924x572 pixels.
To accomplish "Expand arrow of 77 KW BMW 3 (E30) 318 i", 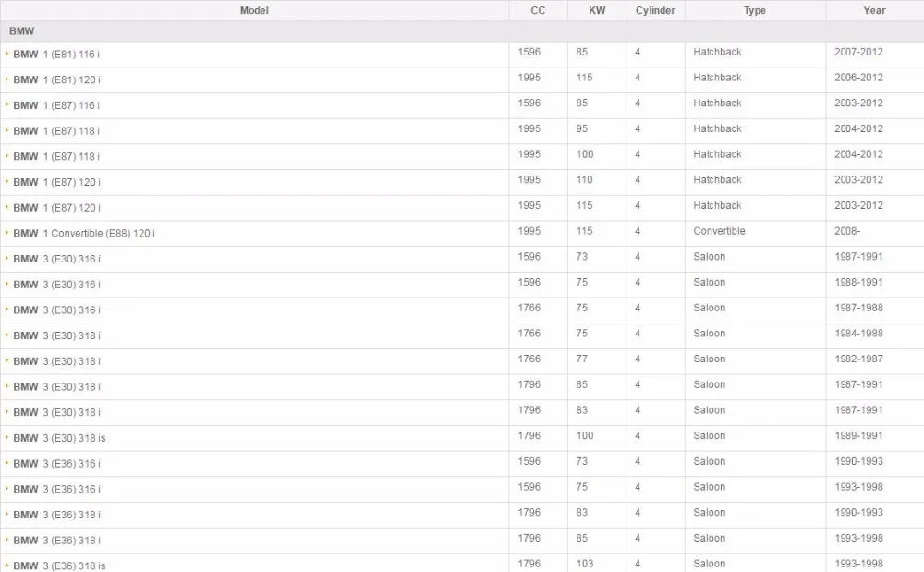I will (x=6, y=360).
